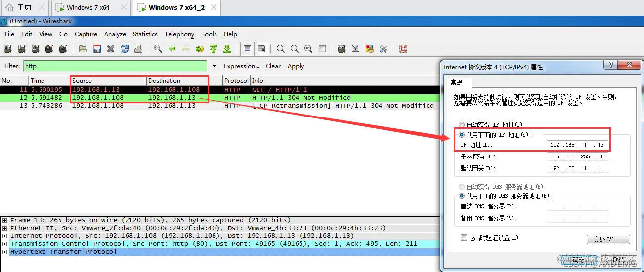Viewport: 644px width, 272px height.
Task: Click the 默认网关 gateway field
Action: coord(577,168)
